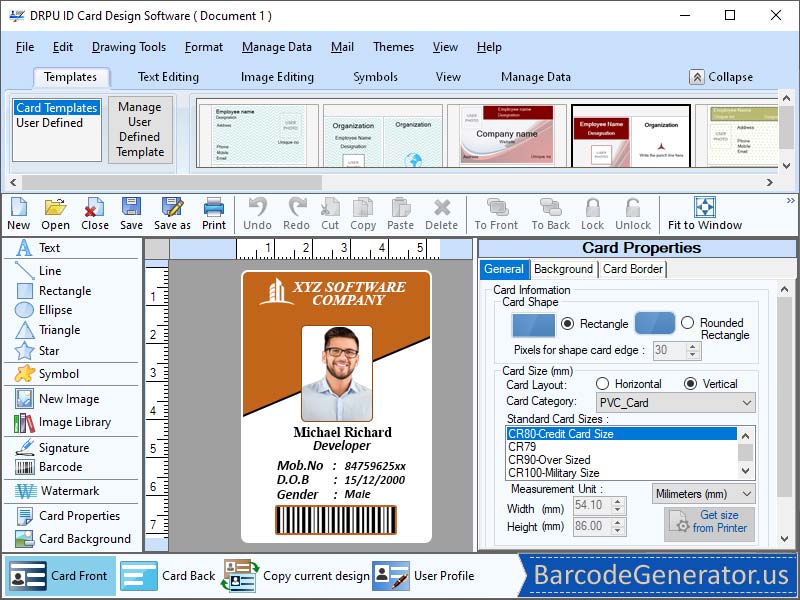This screenshot has width=800, height=600.
Task: Select the Ellipse tool
Action: coord(57,310)
